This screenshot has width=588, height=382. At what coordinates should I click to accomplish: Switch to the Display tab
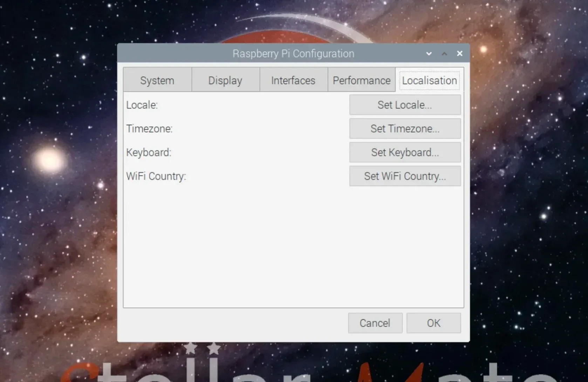225,80
